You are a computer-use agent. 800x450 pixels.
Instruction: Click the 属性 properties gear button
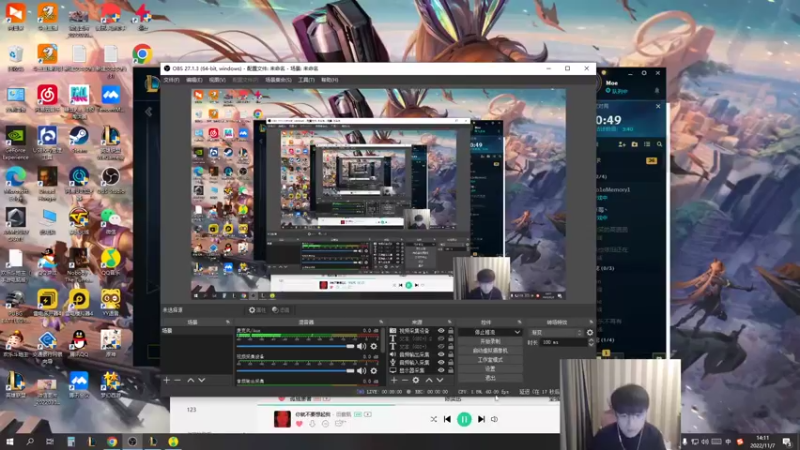click(257, 310)
